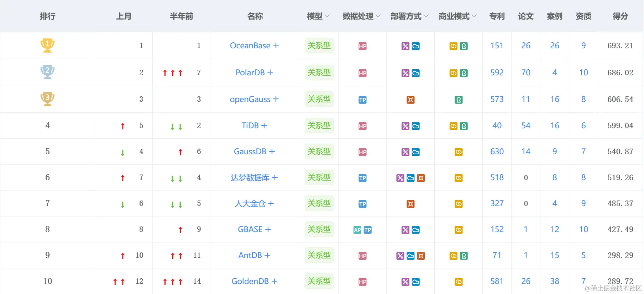Click the blue cloud icon for TiDB
Screen dimensions: 644x294
(415, 126)
